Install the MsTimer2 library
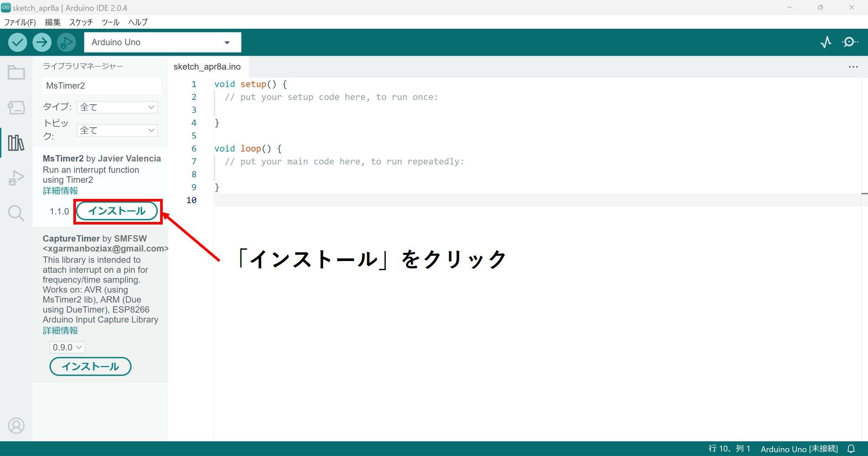Screen dimensions: 868x456 pos(117,211)
